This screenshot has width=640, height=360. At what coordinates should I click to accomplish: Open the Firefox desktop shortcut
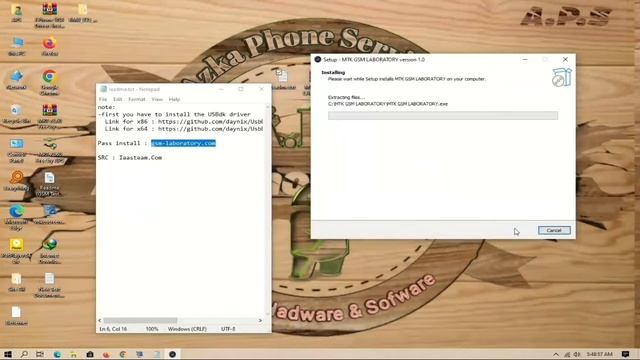pyautogui.click(x=49, y=46)
